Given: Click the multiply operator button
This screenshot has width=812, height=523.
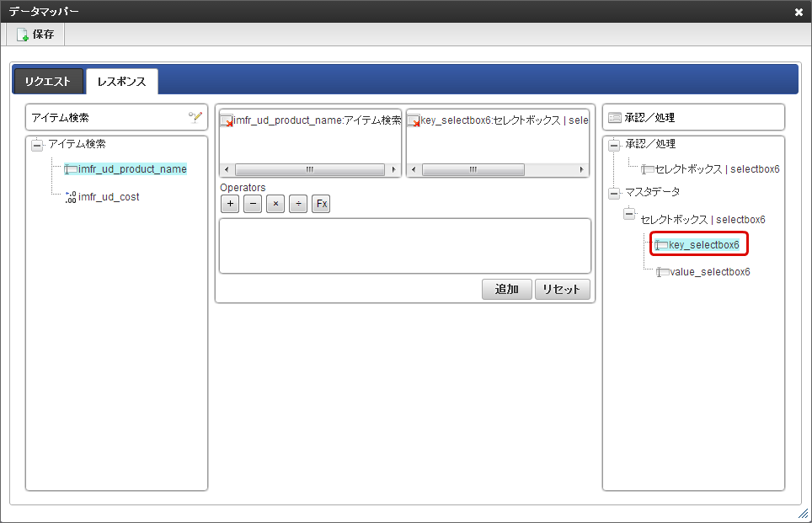Looking at the screenshot, I should pos(275,204).
